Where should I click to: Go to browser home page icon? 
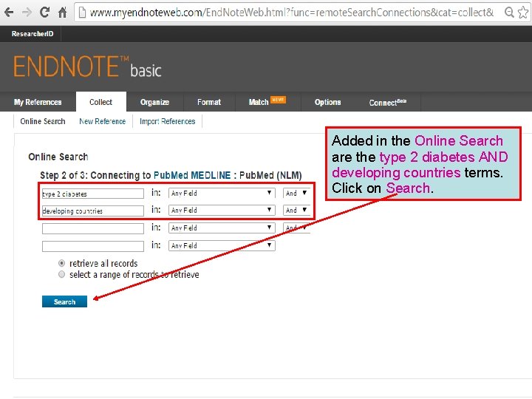tap(62, 13)
